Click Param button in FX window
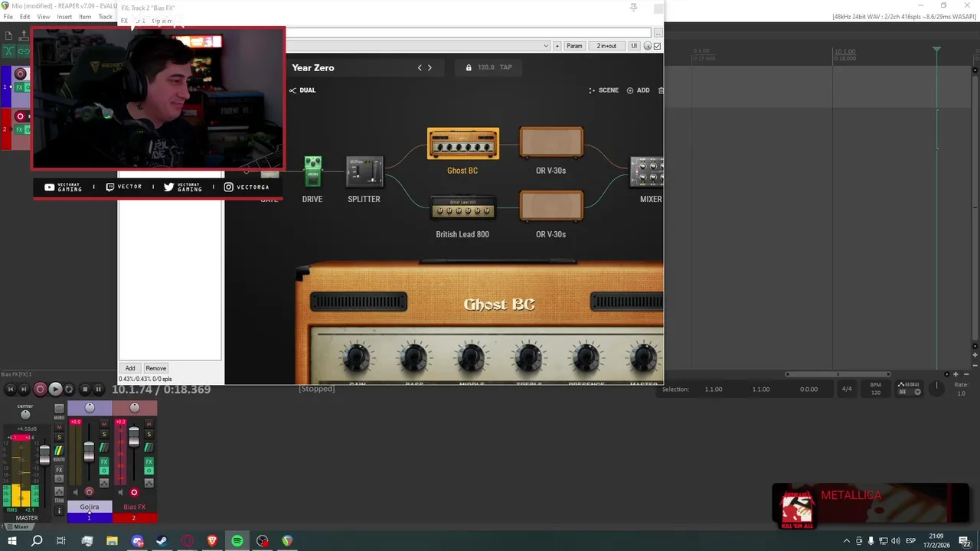Image resolution: width=980 pixels, height=551 pixels. pyautogui.click(x=574, y=46)
